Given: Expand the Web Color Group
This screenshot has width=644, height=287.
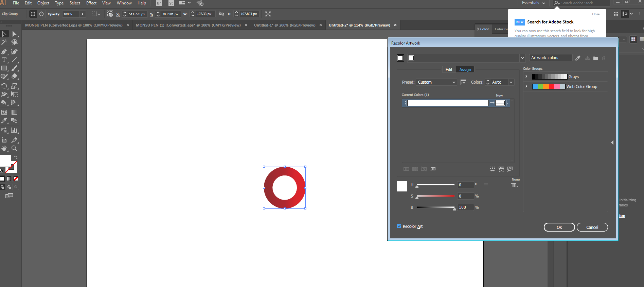Looking at the screenshot, I should click(526, 86).
